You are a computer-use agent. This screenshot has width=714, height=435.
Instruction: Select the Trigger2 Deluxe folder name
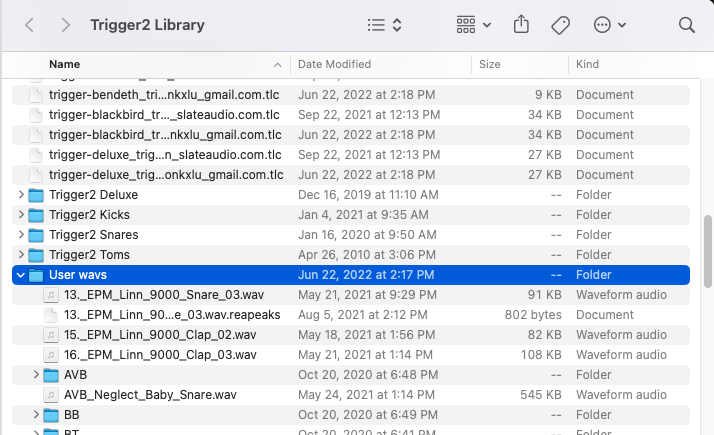93,195
